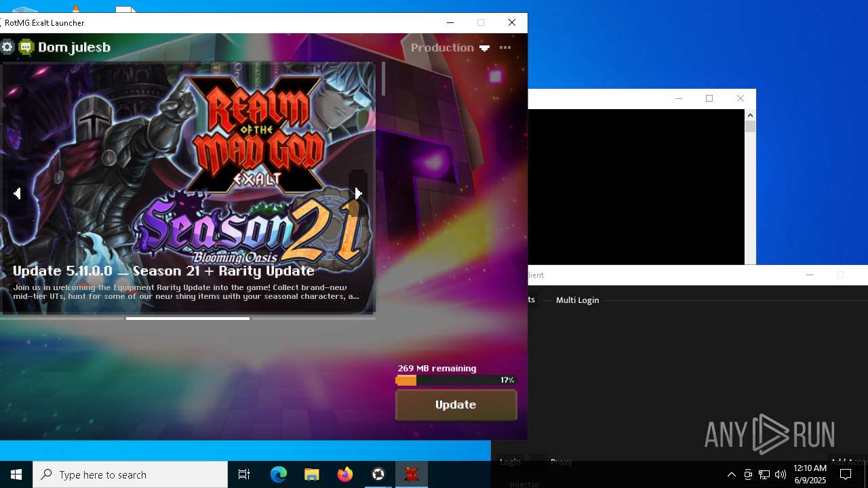Close the RotMG Exalt Launcher window
Image resolution: width=868 pixels, height=488 pixels.
click(512, 22)
